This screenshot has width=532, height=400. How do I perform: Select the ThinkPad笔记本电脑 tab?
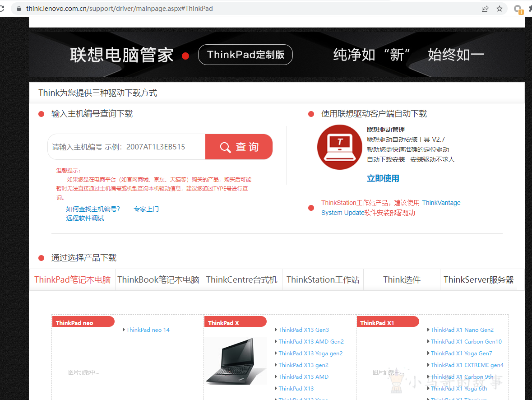pyautogui.click(x=73, y=280)
